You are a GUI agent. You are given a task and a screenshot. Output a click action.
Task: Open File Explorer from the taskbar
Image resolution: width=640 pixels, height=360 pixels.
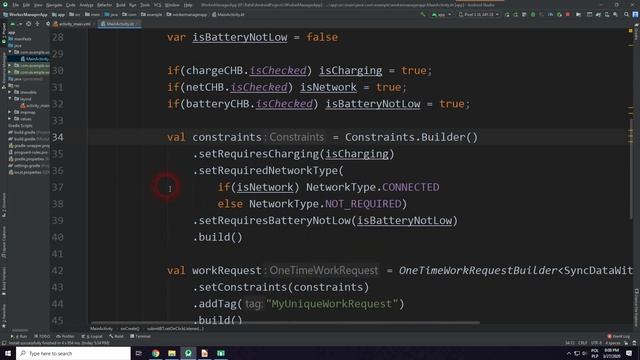172,353
